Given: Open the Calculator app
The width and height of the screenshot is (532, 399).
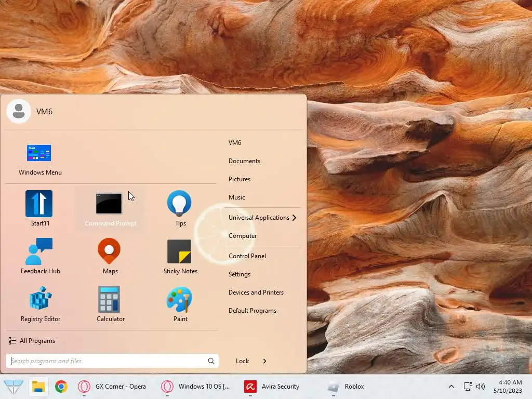Looking at the screenshot, I should click(110, 304).
